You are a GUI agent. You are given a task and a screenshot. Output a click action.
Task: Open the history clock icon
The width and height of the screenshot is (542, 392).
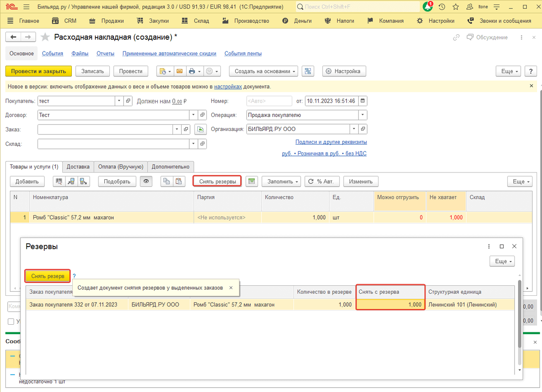tap(442, 7)
